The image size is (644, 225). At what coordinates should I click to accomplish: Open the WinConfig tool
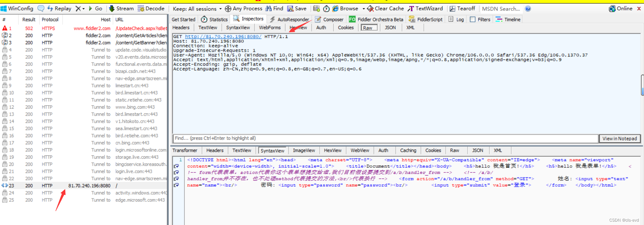click(x=17, y=8)
